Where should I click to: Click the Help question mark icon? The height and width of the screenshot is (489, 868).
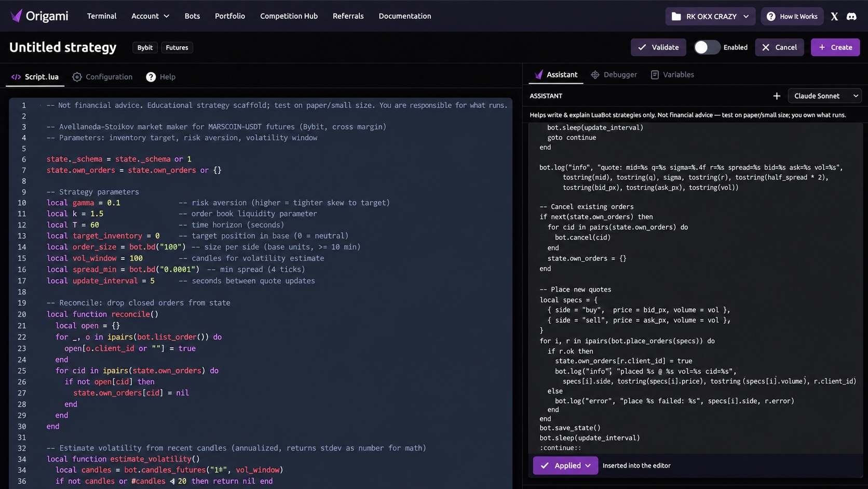[x=151, y=77]
